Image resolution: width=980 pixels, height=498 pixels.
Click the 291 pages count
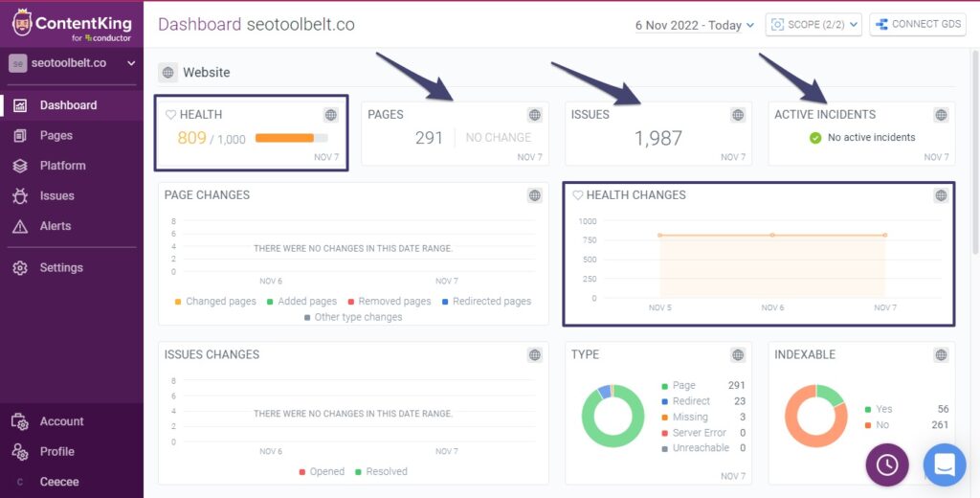(x=429, y=138)
